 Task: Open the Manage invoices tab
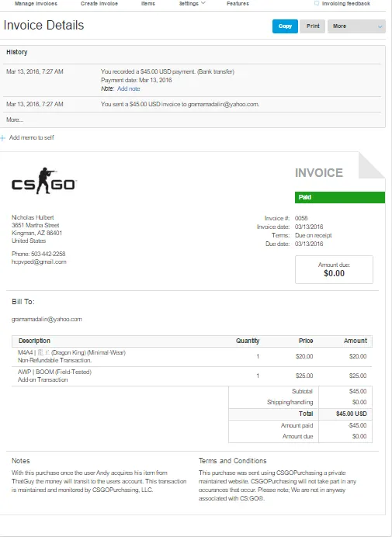36,3
